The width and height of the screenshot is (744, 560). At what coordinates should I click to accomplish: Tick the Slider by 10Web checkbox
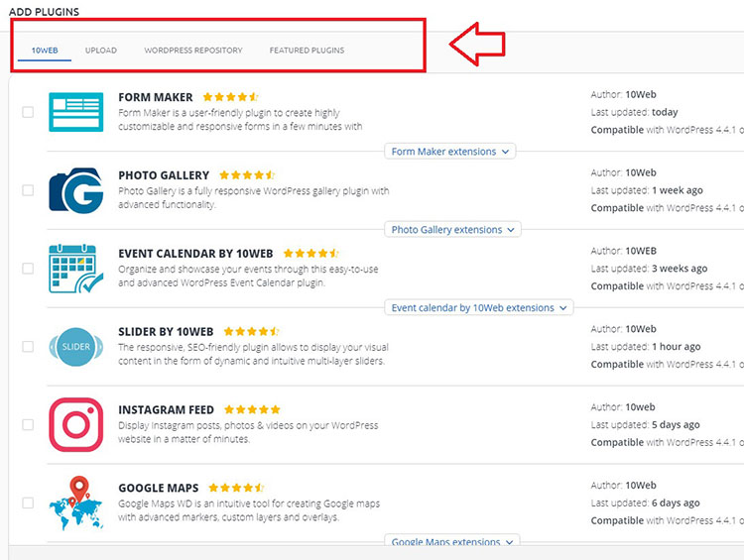pyautogui.click(x=28, y=347)
